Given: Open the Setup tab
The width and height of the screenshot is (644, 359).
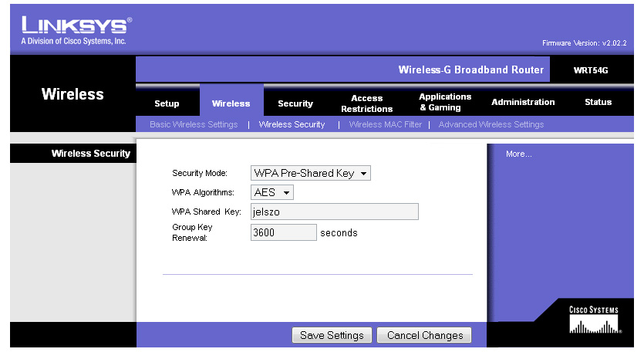Looking at the screenshot, I should (167, 103).
